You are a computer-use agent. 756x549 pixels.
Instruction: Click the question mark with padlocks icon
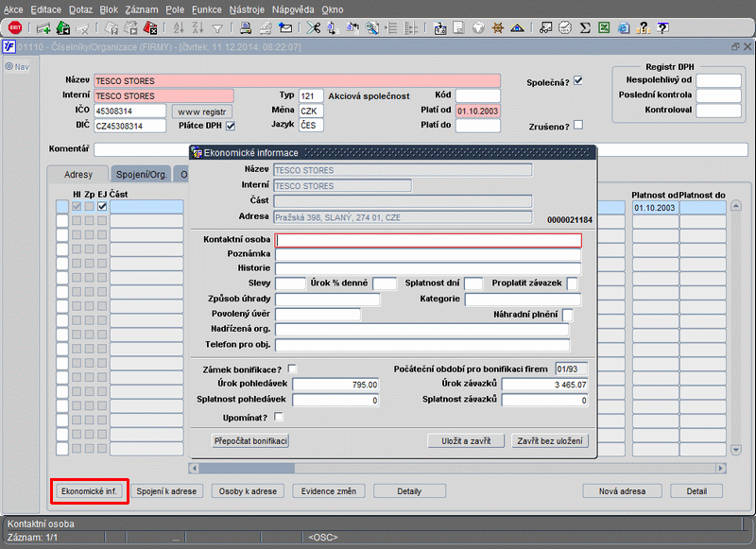(644, 28)
